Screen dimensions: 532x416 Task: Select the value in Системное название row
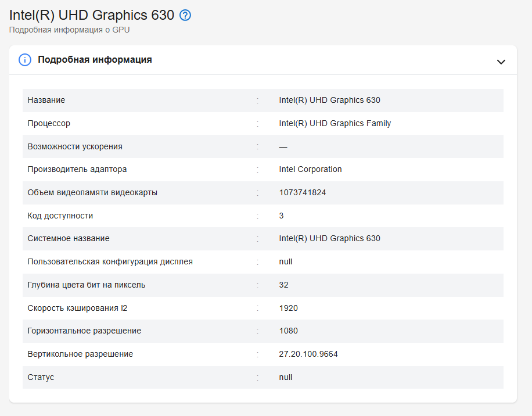point(329,239)
